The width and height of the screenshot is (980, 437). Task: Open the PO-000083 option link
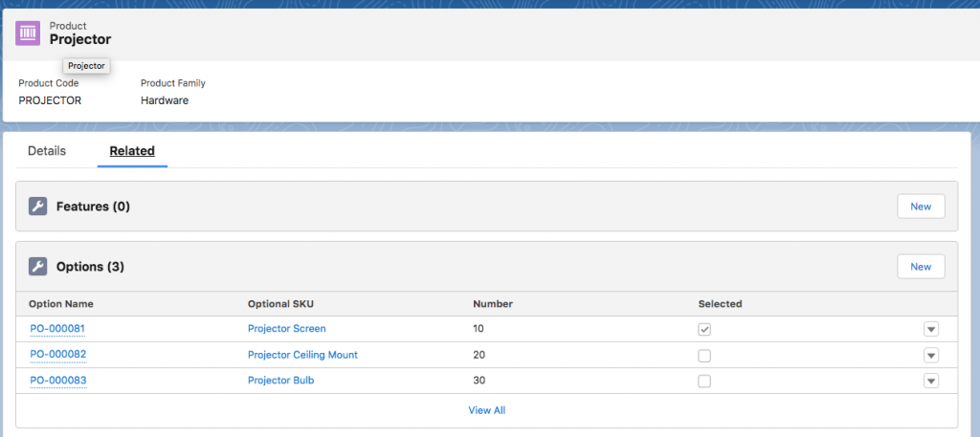tap(58, 381)
